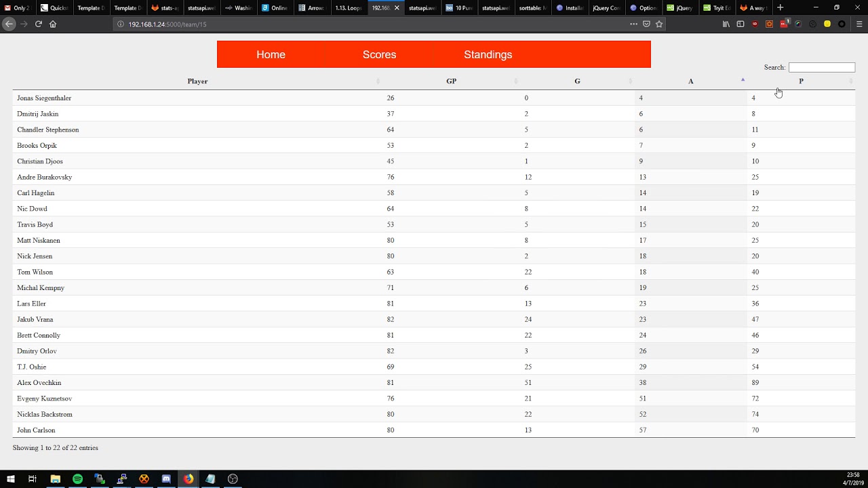Click the orange square extension icon
Viewport: 868px width, 488px height.
coord(769,24)
